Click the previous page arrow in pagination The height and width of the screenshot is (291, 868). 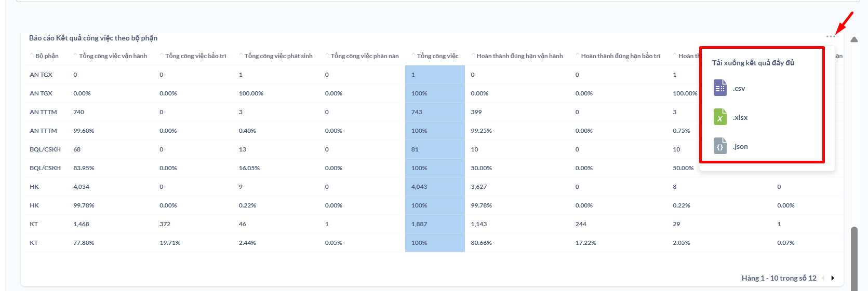(823, 278)
